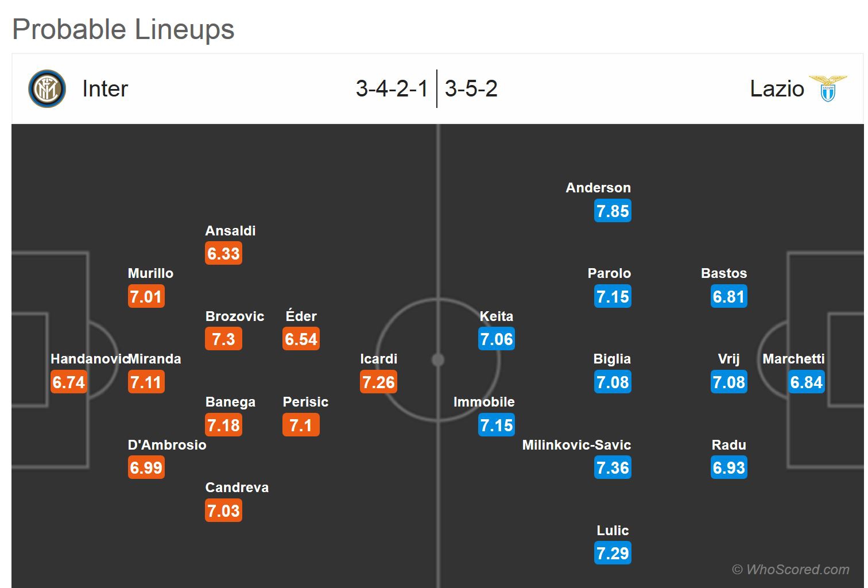868x588 pixels.
Task: Click the Perisic player name
Action: tap(305, 402)
